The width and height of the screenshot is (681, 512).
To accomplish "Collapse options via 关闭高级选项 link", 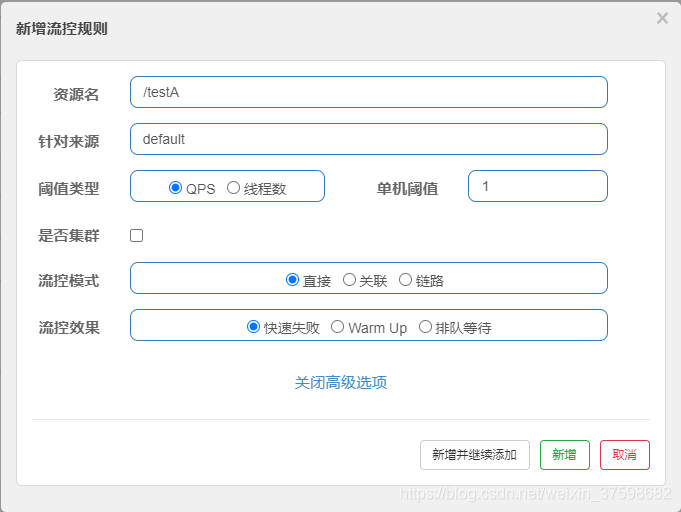I will 340,383.
